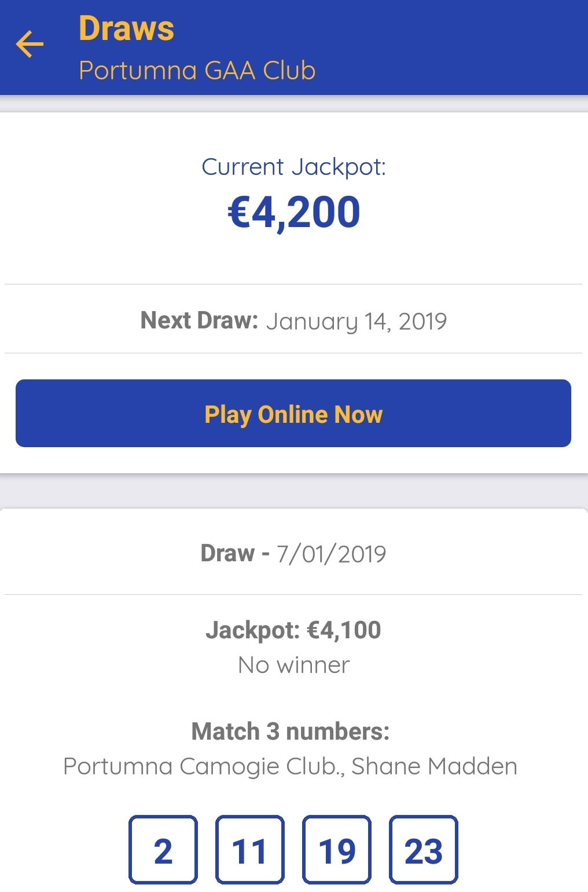This screenshot has width=588, height=892.
Task: Tap the Next Draw label
Action: click(x=199, y=320)
